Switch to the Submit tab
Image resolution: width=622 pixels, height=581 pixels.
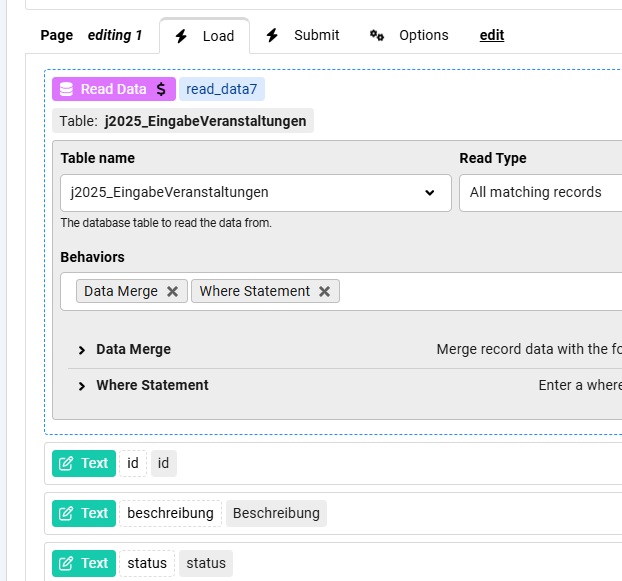[315, 35]
